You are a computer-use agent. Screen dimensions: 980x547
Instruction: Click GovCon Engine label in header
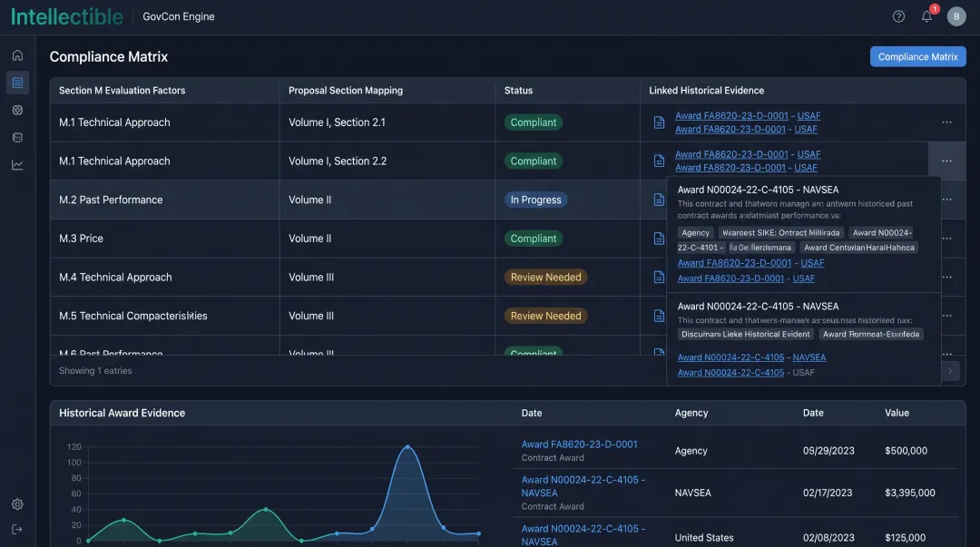click(x=178, y=17)
